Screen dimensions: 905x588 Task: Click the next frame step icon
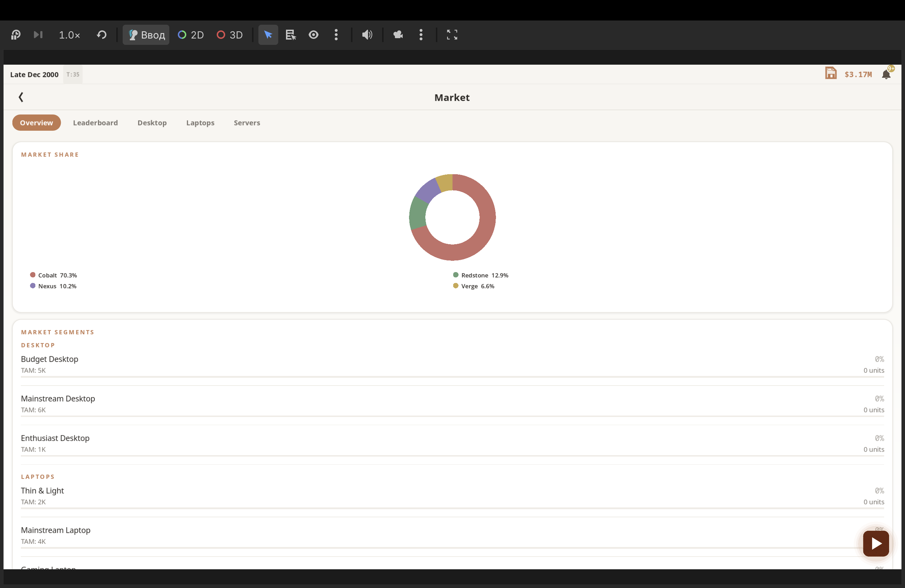[38, 35]
